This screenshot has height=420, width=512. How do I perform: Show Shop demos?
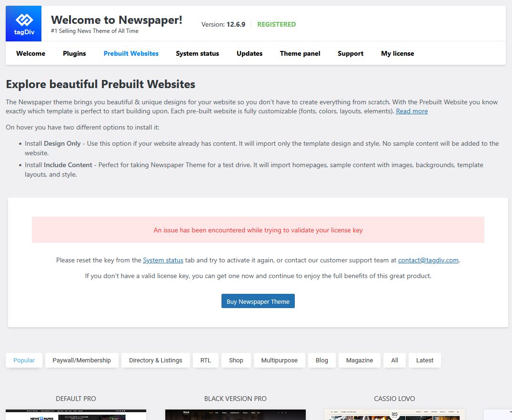(236, 360)
